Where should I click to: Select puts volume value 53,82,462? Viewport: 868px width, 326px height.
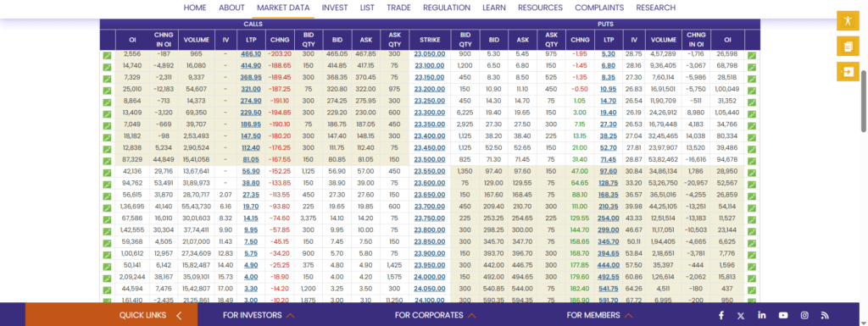(x=664, y=160)
